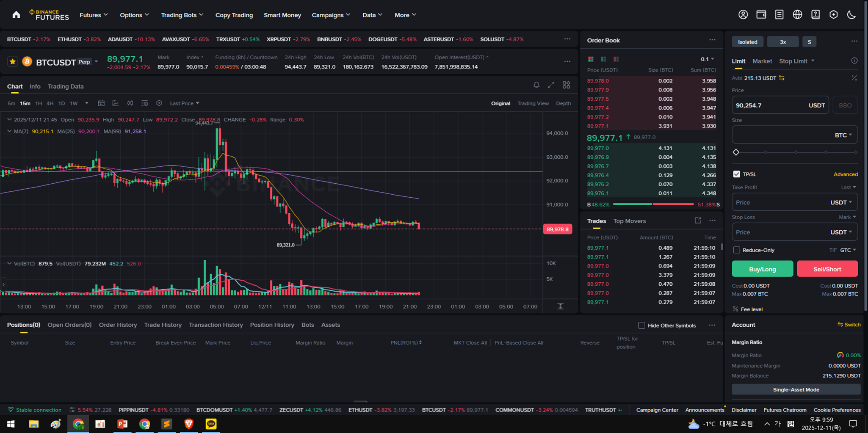Open the wallet icon in header
Screen dimensions: 868x433
761,15
